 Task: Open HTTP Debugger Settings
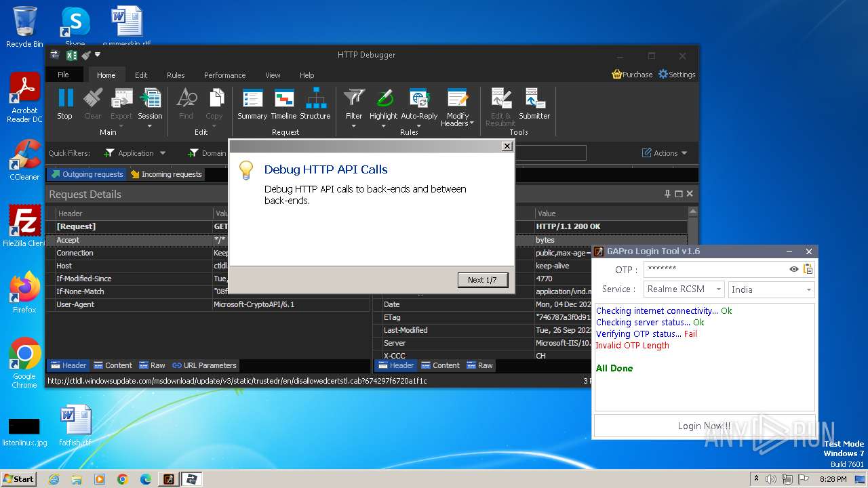point(677,75)
